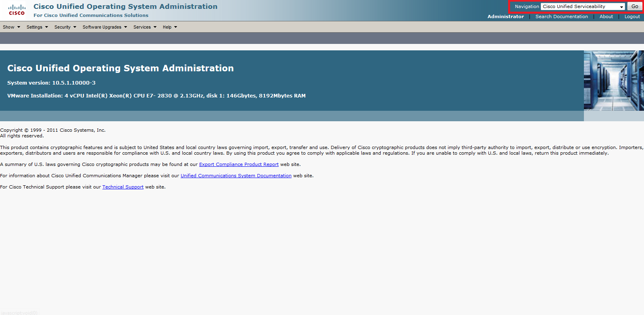Click the VMware Installation details line
Viewport: 644px width, 315px height.
point(156,95)
